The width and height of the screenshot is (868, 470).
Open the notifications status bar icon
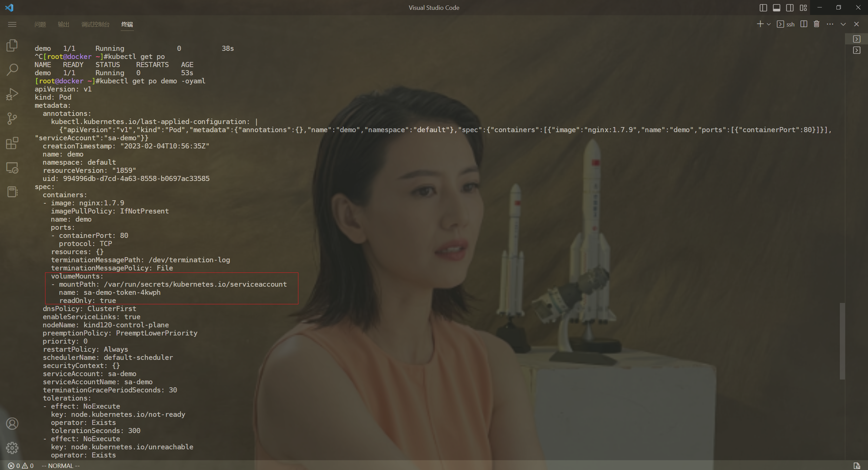857,466
